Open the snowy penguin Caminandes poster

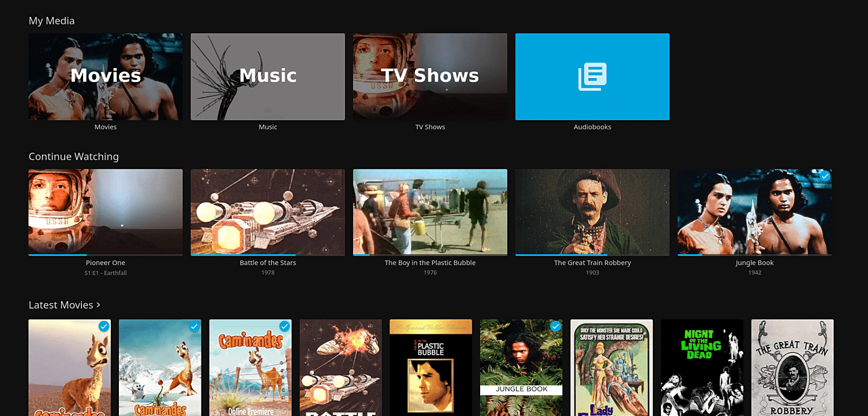coord(160,367)
